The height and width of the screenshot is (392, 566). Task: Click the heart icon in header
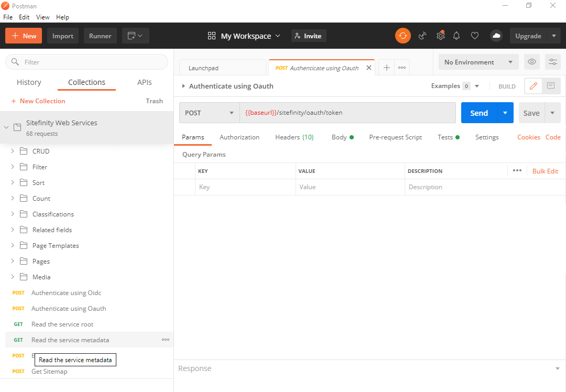pyautogui.click(x=475, y=36)
